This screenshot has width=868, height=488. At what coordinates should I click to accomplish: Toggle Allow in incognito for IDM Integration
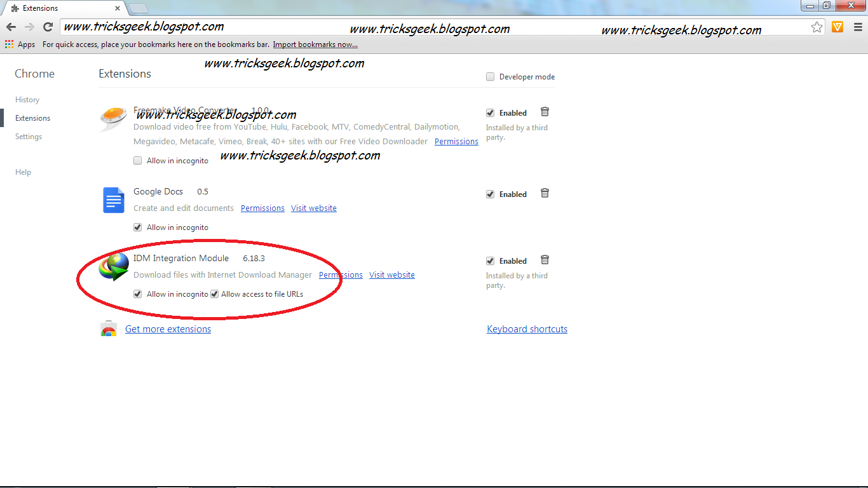137,294
